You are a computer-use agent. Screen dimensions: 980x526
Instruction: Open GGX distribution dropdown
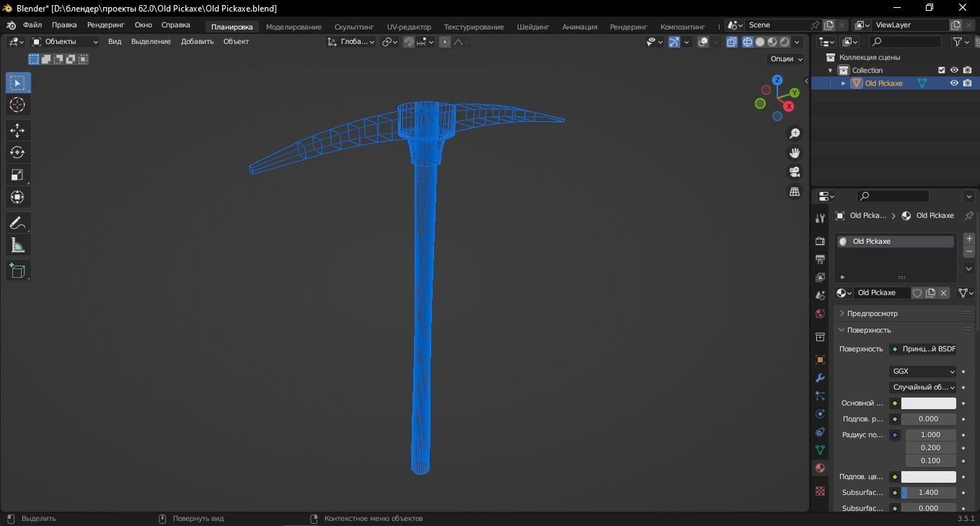coord(923,372)
